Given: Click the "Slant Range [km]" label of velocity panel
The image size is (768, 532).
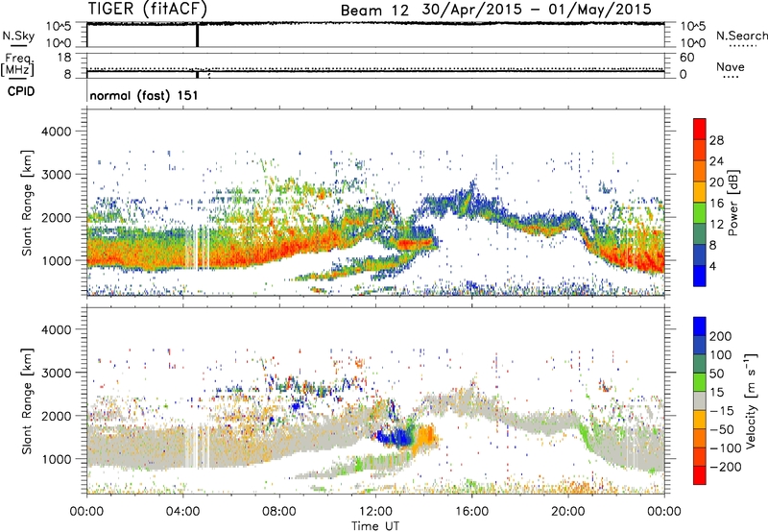Looking at the screenshot, I should (27, 400).
